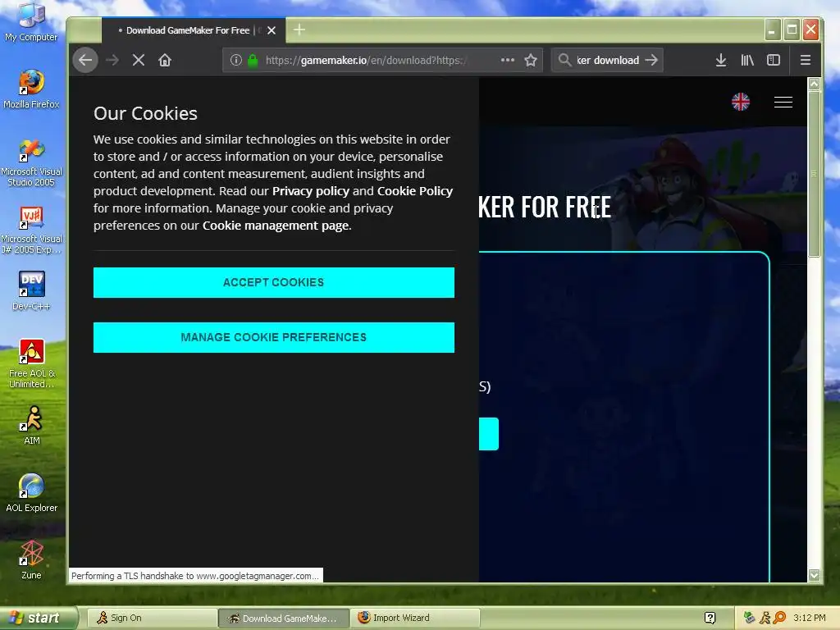Select the AIM desktop icon
The width and height of the screenshot is (840, 630).
click(32, 426)
